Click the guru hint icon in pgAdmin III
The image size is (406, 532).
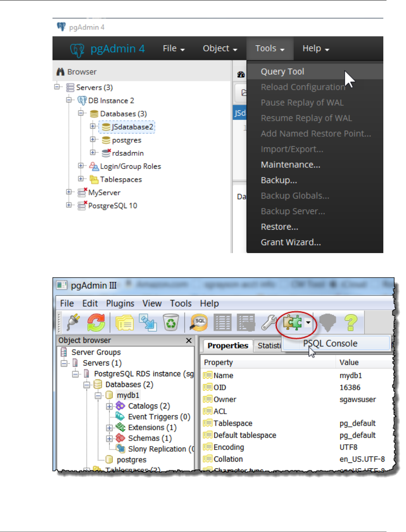pos(328,322)
